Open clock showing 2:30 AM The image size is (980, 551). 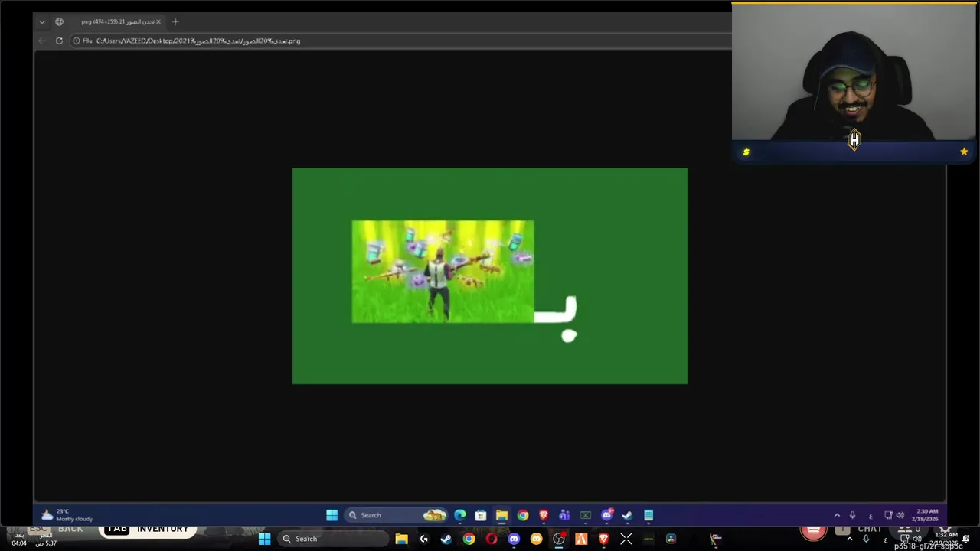click(x=926, y=515)
